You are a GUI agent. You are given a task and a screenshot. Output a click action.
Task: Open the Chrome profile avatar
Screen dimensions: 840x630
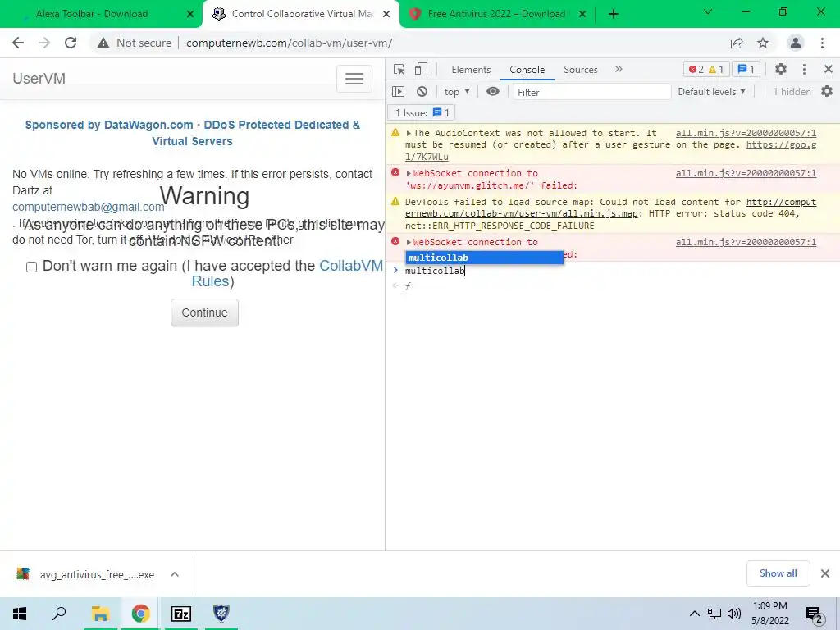point(796,43)
